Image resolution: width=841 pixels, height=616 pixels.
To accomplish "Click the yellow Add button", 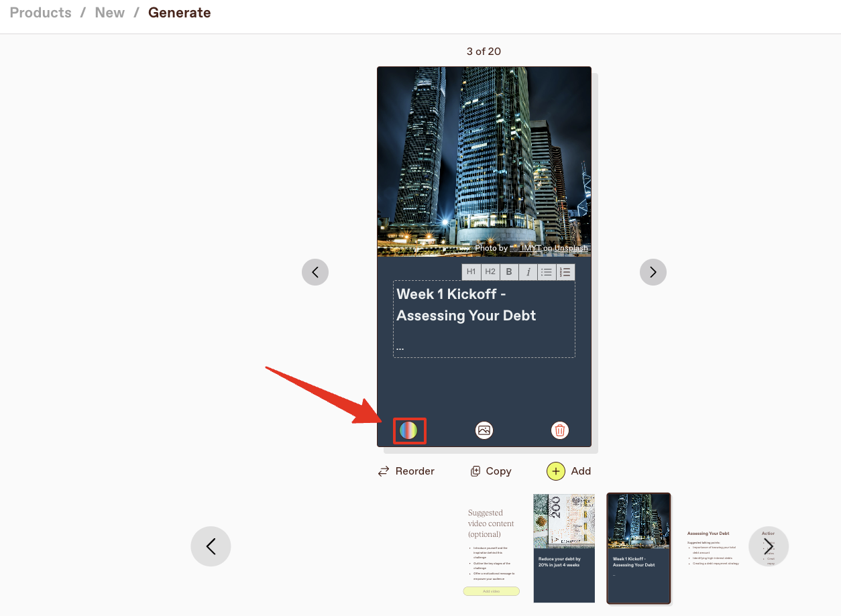I will click(x=569, y=471).
